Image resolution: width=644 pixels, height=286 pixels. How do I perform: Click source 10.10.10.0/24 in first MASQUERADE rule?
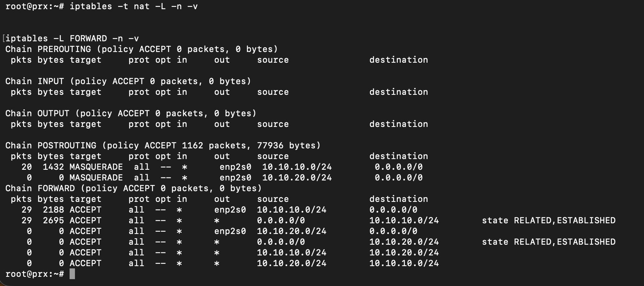297,167
